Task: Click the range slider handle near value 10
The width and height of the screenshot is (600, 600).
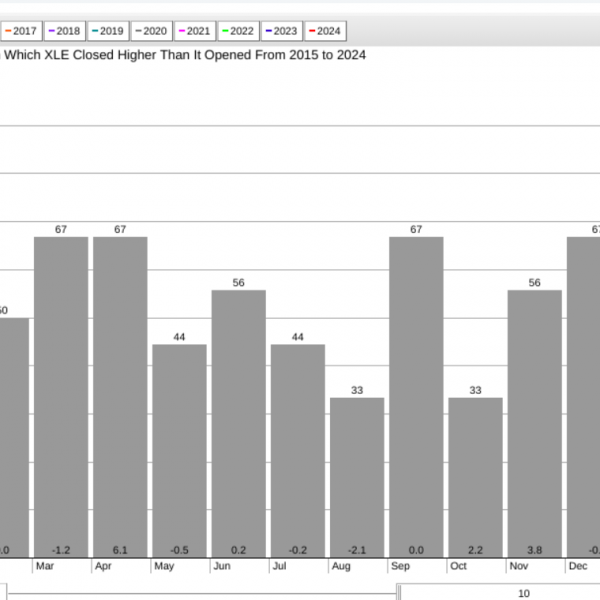Action: tap(398, 592)
